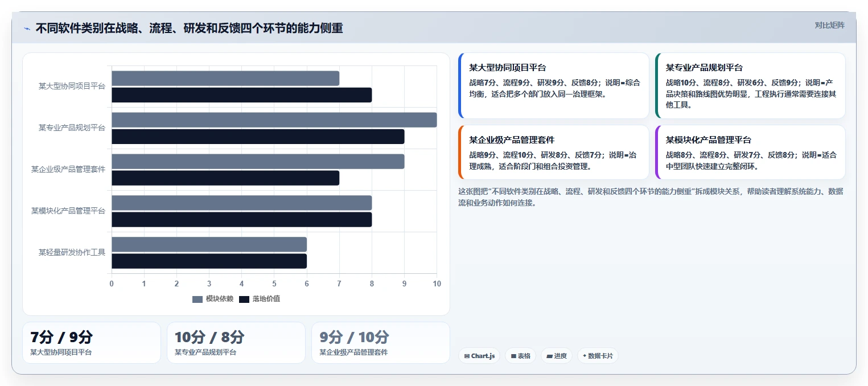
Task: Click the dark 落地价值 legend color box
Action: click(x=244, y=299)
